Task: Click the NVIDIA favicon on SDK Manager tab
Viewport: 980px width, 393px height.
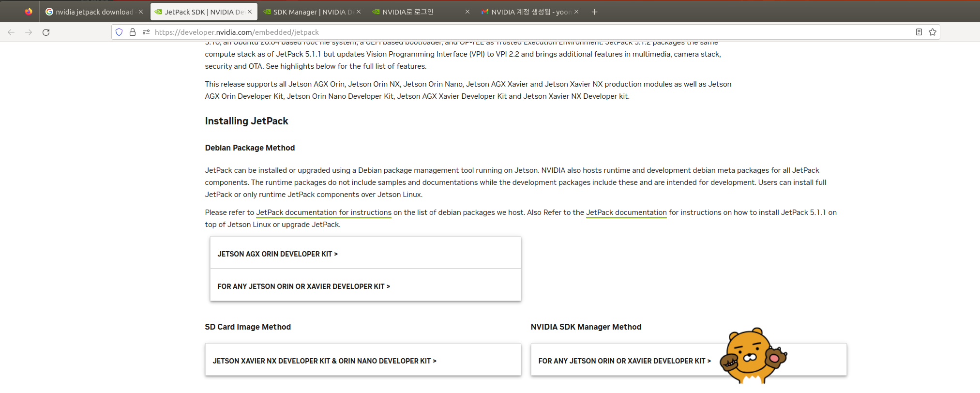Action: coord(267,12)
